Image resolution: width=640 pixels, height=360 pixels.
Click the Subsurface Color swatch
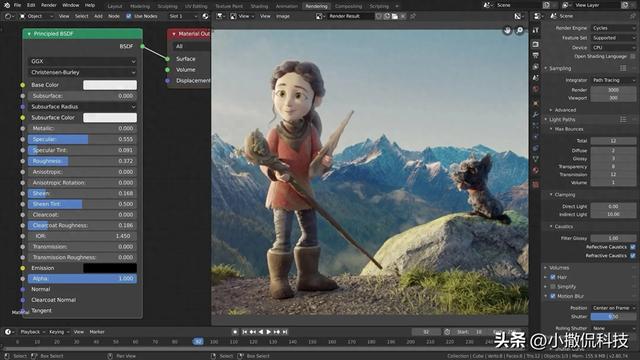[110, 118]
